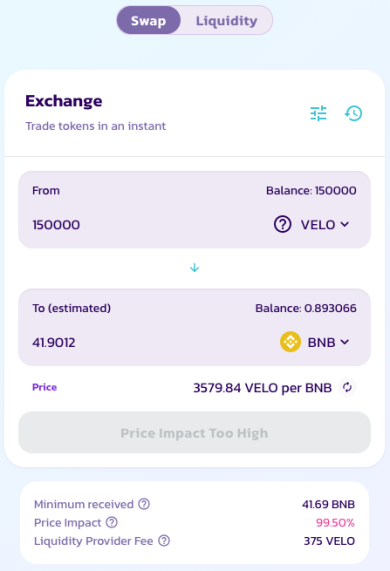Screen dimensions: 390x571
Task: Open recent transactions history icon
Action: pos(353,113)
